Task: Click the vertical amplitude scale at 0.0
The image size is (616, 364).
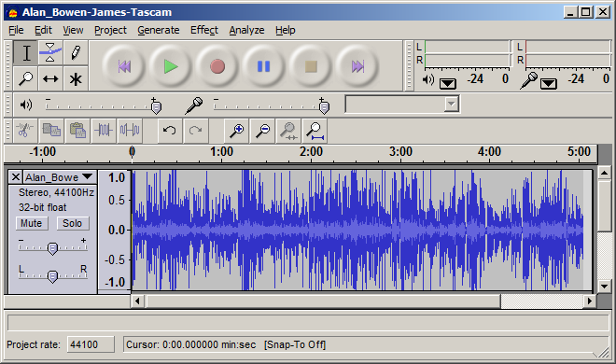Action: coord(117,230)
